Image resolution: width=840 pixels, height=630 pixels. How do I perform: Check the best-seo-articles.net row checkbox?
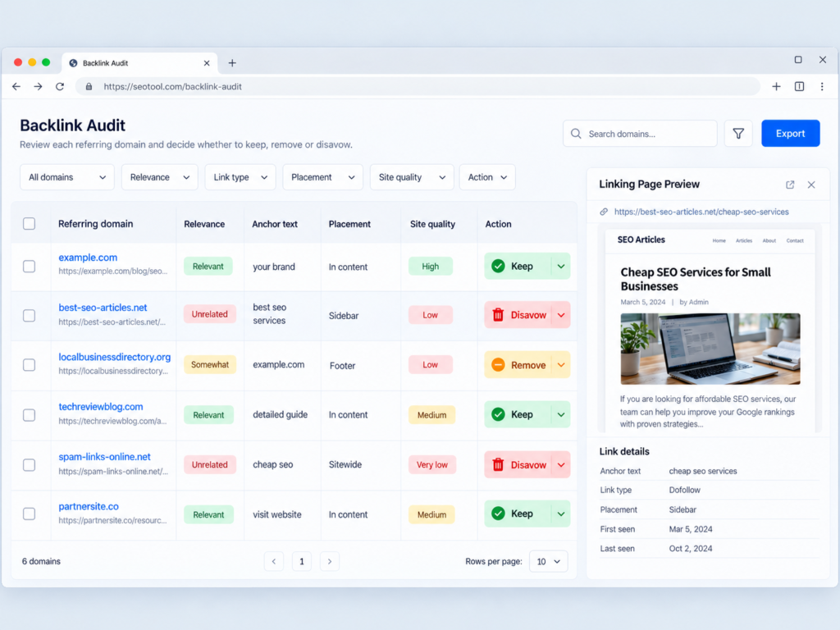click(x=29, y=316)
